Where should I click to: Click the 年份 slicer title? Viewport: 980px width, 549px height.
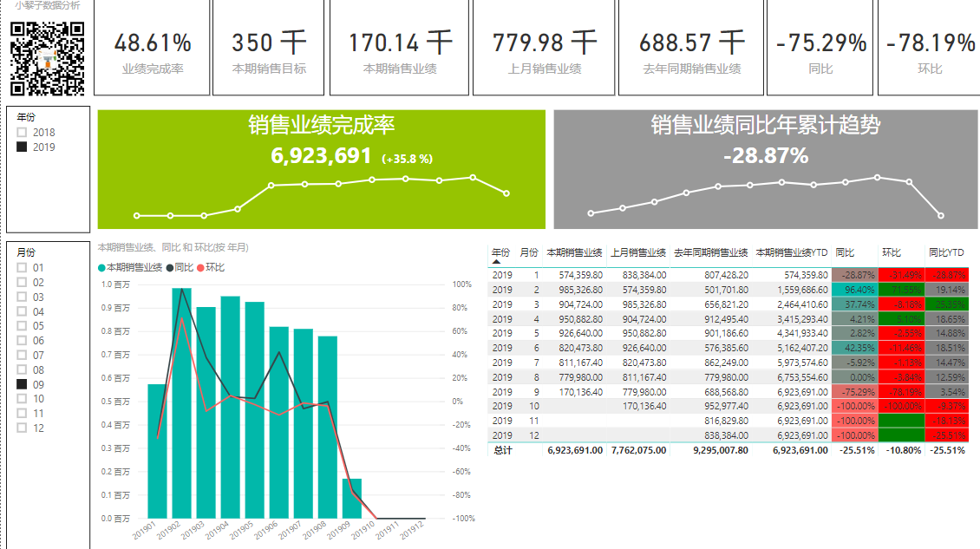(26, 117)
